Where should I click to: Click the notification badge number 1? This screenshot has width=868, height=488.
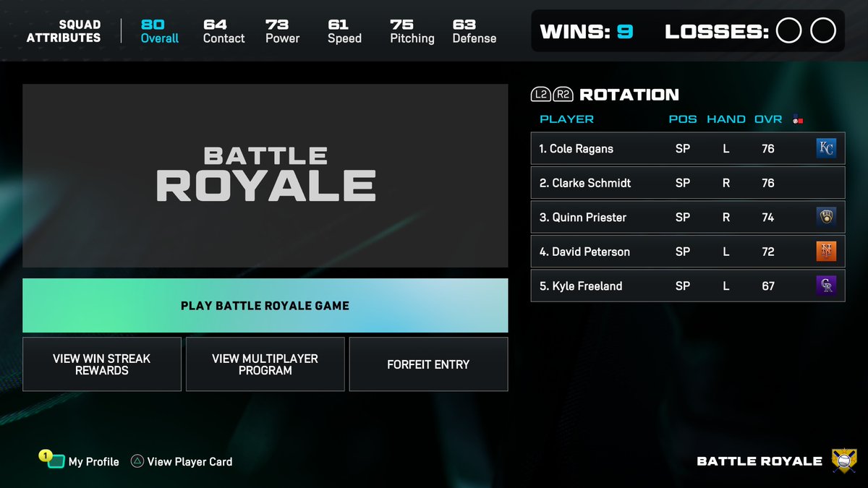pos(45,455)
